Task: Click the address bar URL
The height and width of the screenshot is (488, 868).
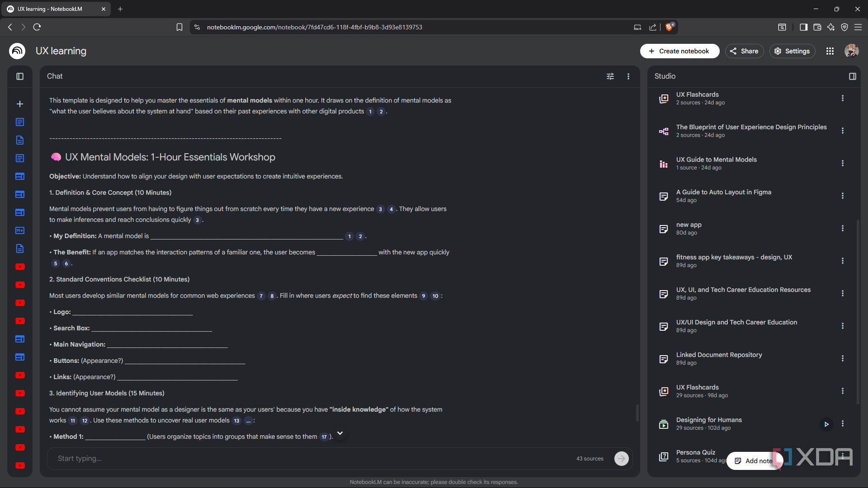Action: click(315, 27)
